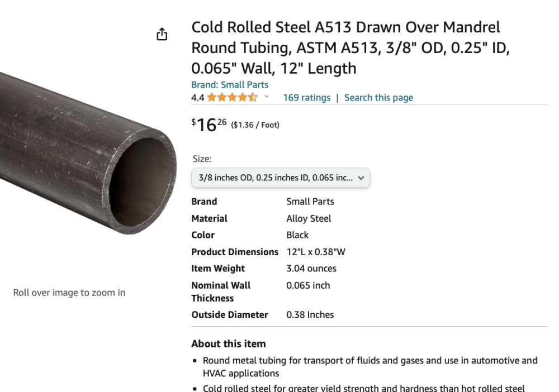The image size is (559, 392).
Task: Click the $16.26 price
Action: [209, 125]
